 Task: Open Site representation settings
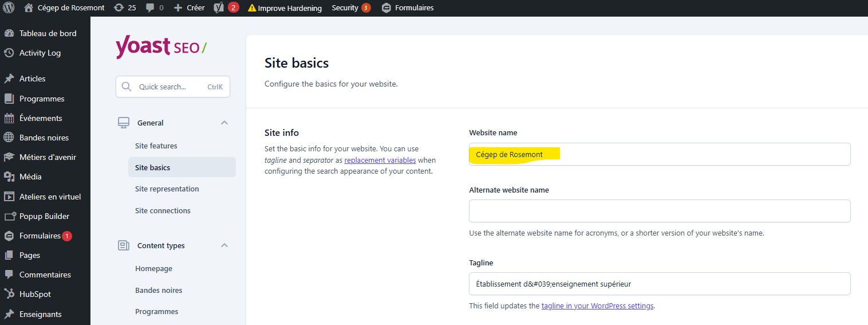pyautogui.click(x=167, y=189)
